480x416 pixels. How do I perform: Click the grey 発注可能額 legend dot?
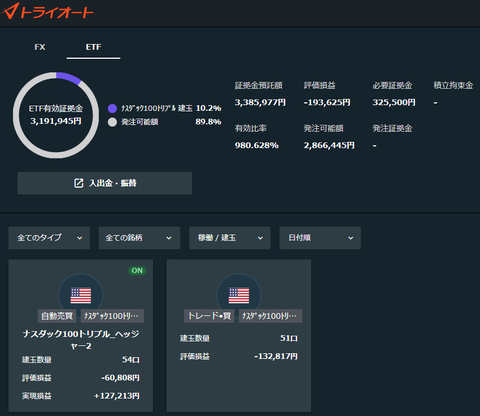(112, 122)
